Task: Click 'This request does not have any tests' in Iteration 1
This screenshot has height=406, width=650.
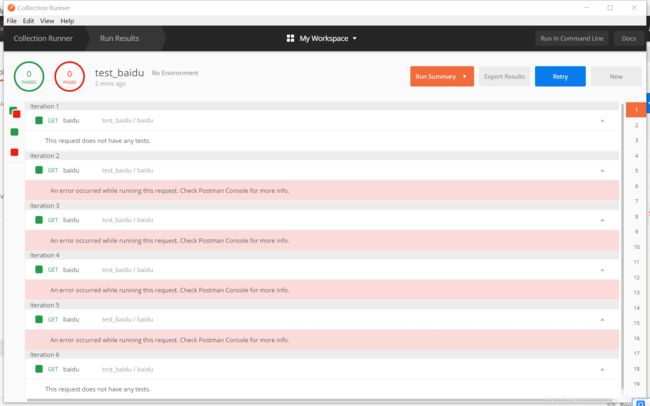Action: pyautogui.click(x=97, y=141)
